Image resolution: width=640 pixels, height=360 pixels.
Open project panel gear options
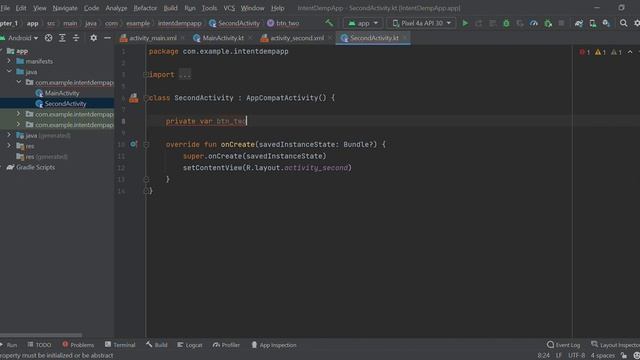(x=93, y=38)
